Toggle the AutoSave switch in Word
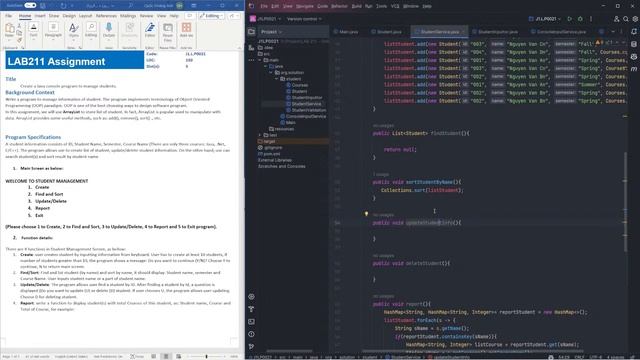Screen dimensions: 640x360 pos(30,6)
